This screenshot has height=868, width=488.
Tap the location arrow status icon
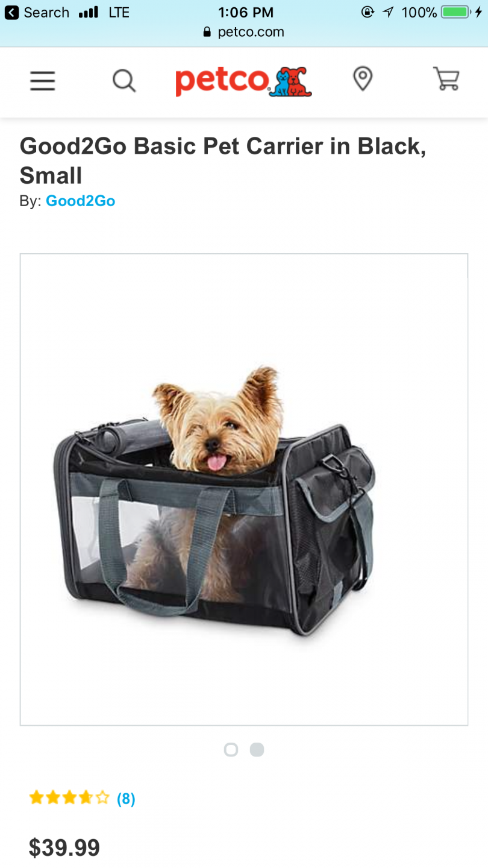(x=388, y=12)
